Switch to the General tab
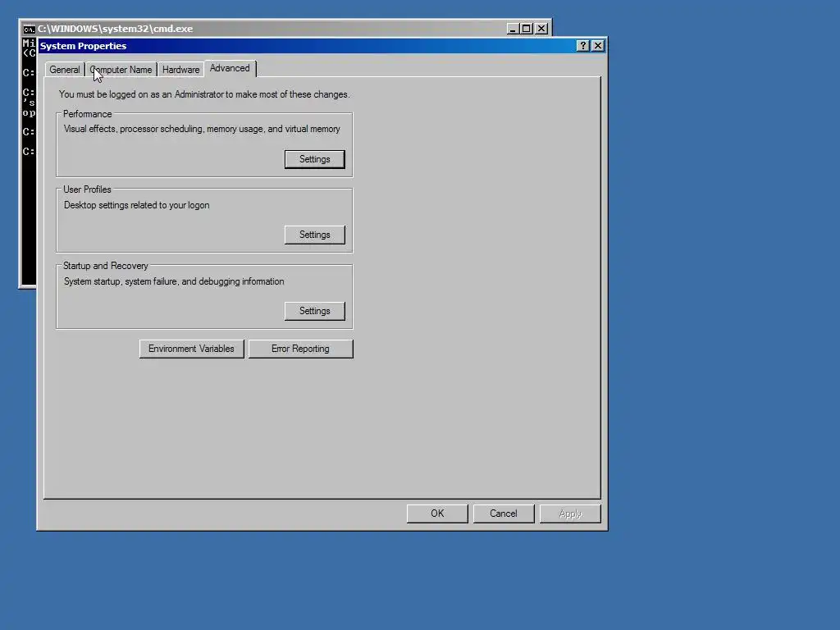The width and height of the screenshot is (840, 630). coord(64,70)
